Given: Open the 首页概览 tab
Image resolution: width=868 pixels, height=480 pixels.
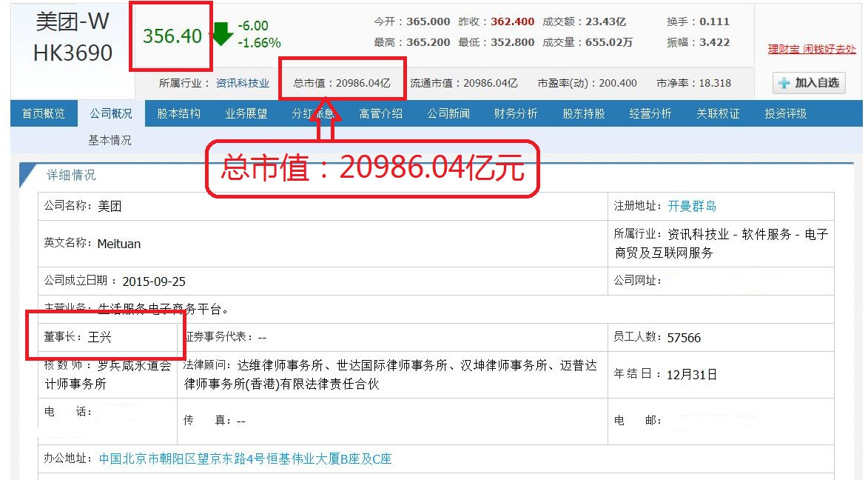Looking at the screenshot, I should [x=43, y=113].
